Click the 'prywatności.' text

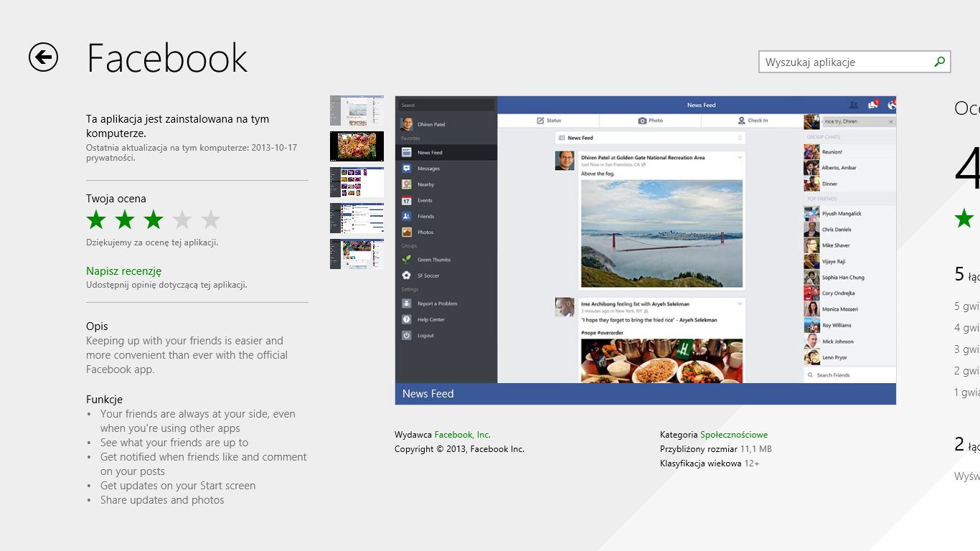click(110, 157)
